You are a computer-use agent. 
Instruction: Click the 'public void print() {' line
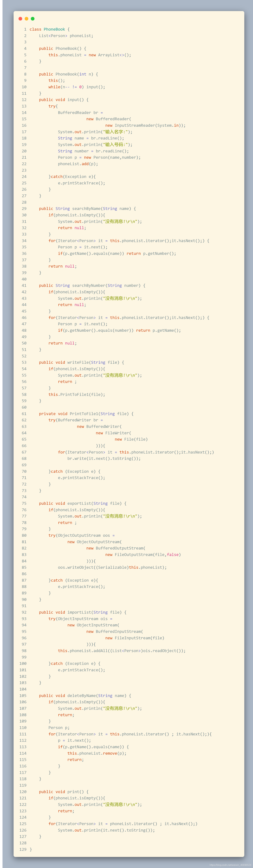(64, 792)
